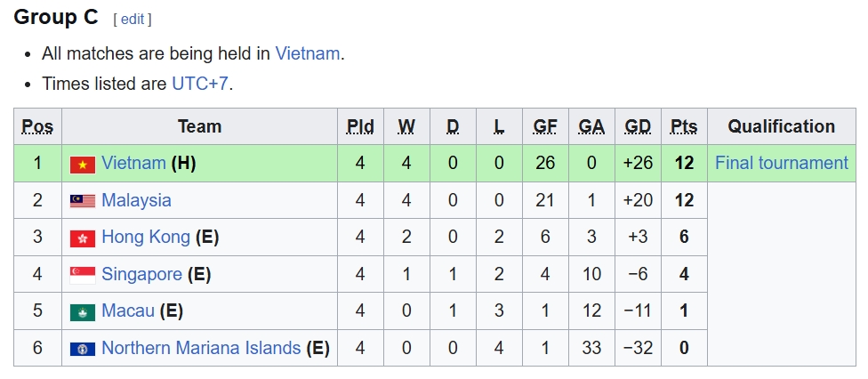Open the Hong Kong team link

tap(146, 238)
